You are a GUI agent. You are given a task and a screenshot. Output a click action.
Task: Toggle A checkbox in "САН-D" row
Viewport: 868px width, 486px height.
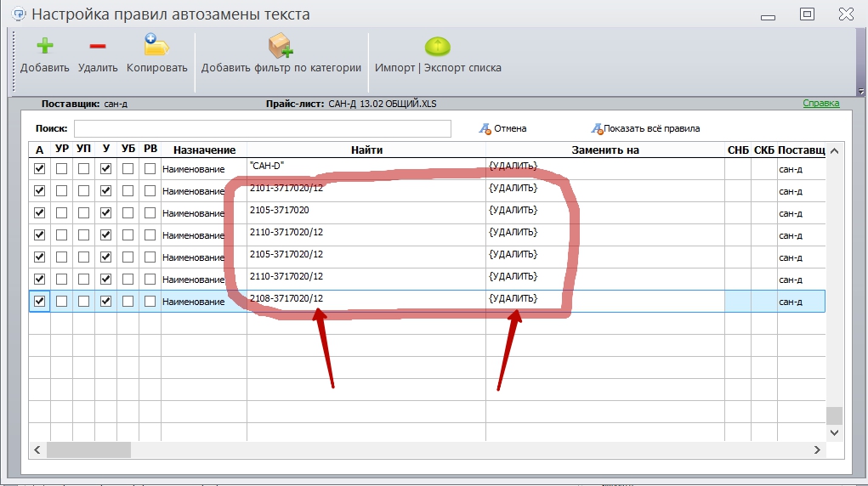39,169
